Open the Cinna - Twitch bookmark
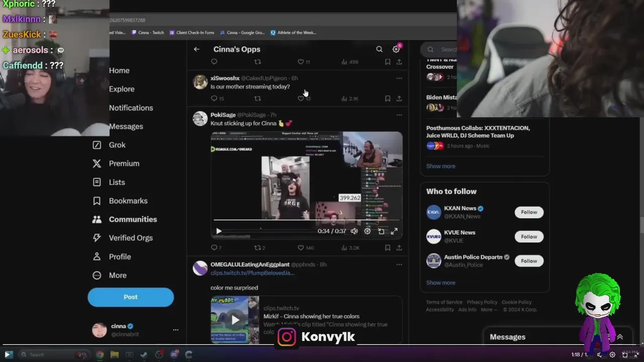 pos(148,33)
